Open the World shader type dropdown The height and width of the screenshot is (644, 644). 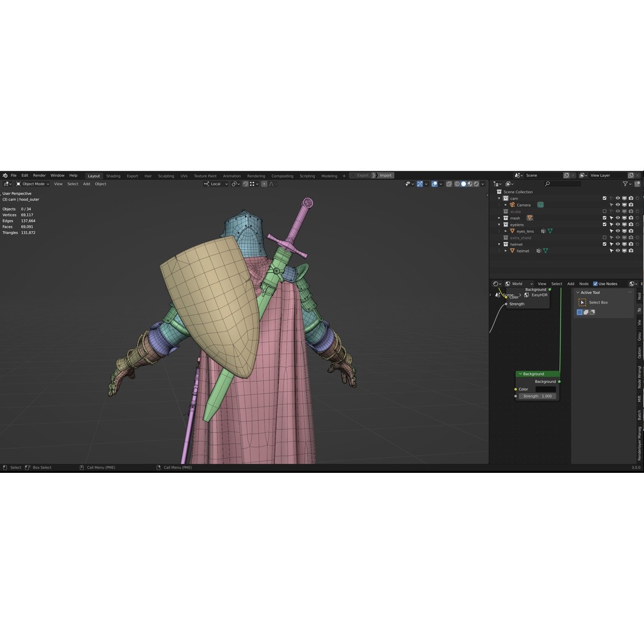tap(519, 284)
